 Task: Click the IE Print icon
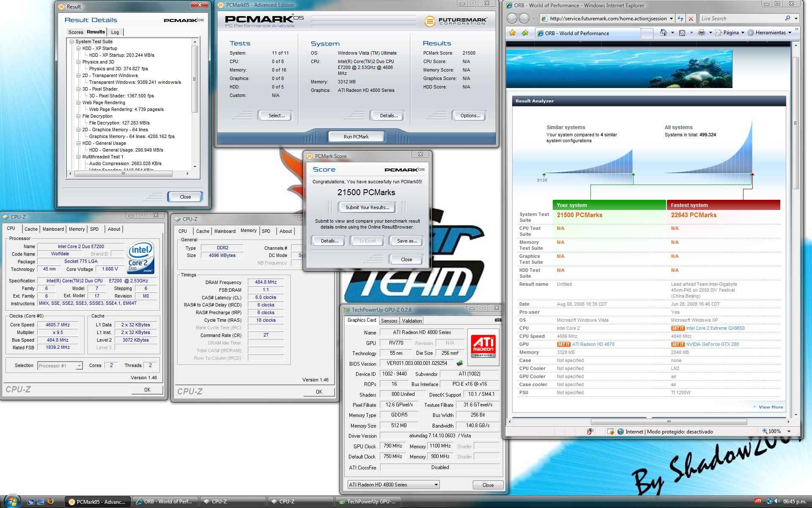tap(702, 33)
